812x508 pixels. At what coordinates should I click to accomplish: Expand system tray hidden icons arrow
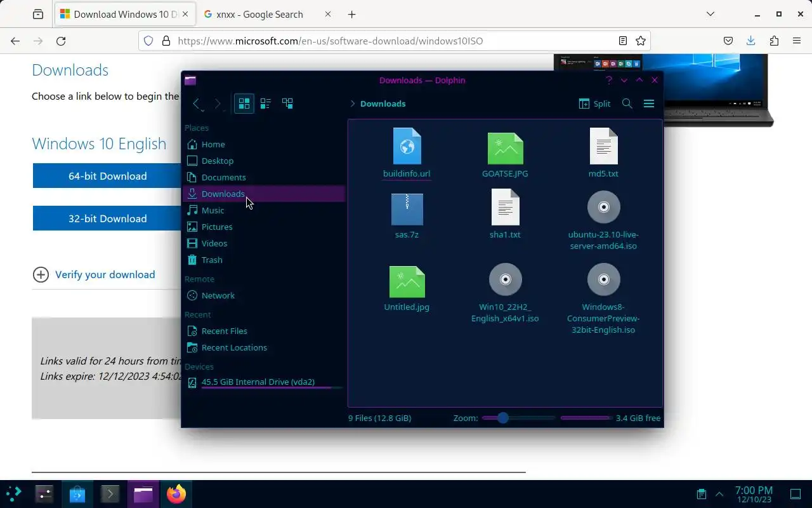click(719, 494)
